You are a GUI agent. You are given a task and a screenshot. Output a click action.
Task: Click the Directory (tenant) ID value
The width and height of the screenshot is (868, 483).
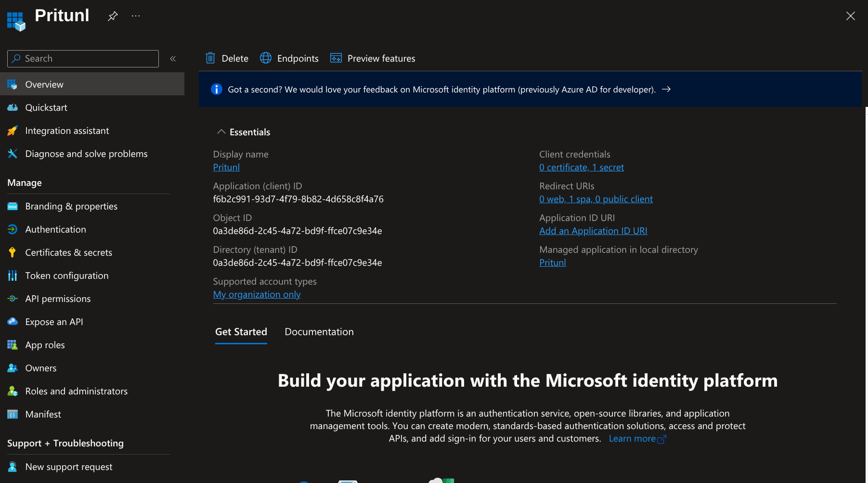298,262
